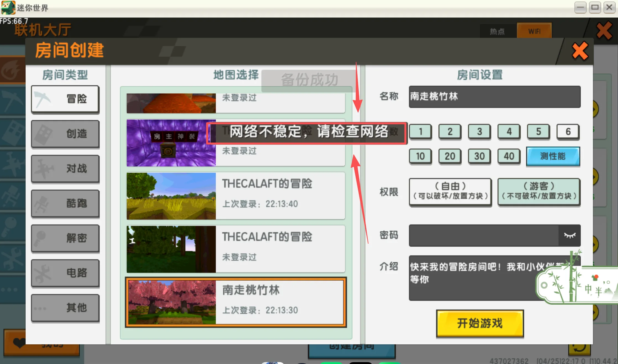This screenshot has width=618, height=364.
Task: Set player count to 1
Action: pyautogui.click(x=420, y=131)
